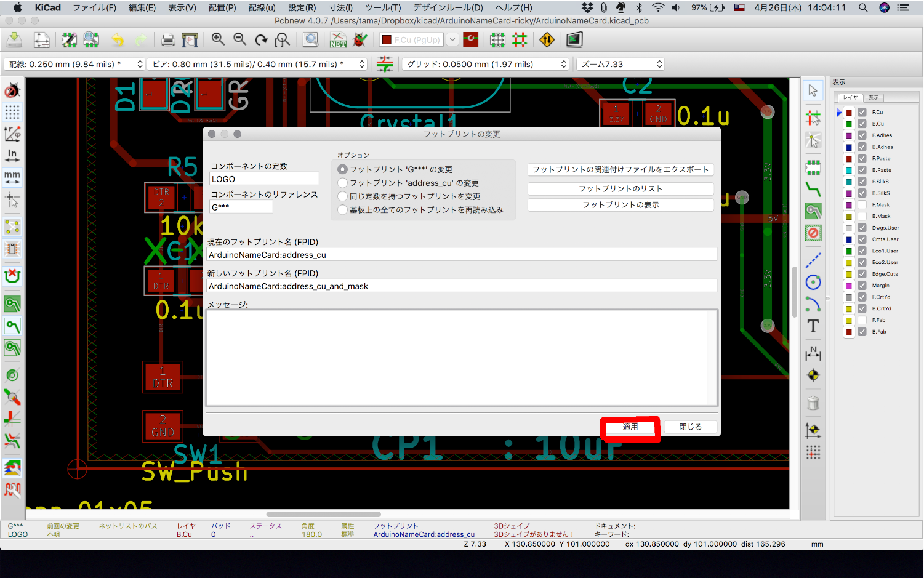Click the undo arrow icon
Screen dimensions: 924x578
coord(118,40)
